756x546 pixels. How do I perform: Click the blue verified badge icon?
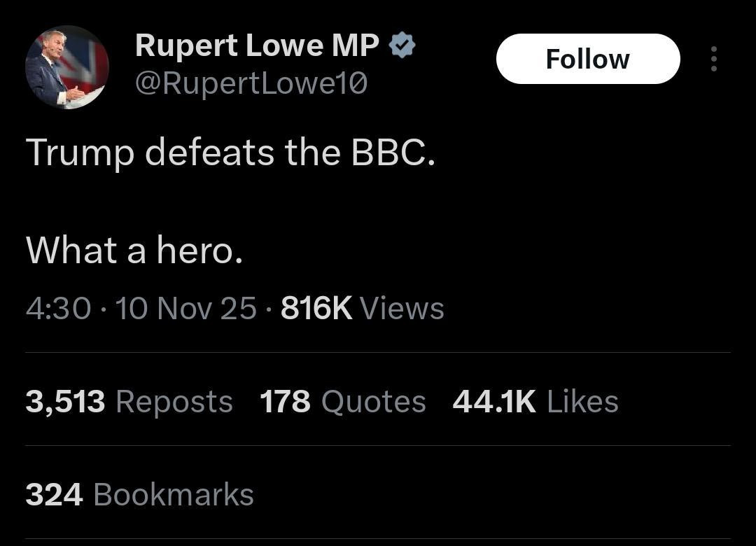(x=402, y=46)
